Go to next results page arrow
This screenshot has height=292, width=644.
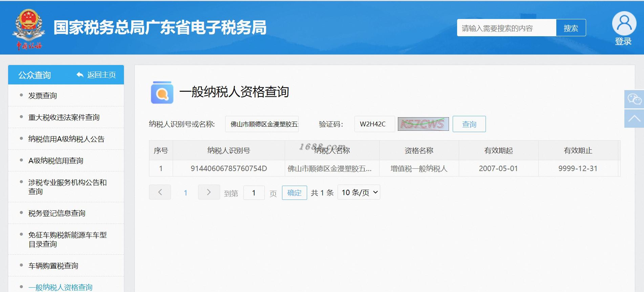pyautogui.click(x=209, y=192)
